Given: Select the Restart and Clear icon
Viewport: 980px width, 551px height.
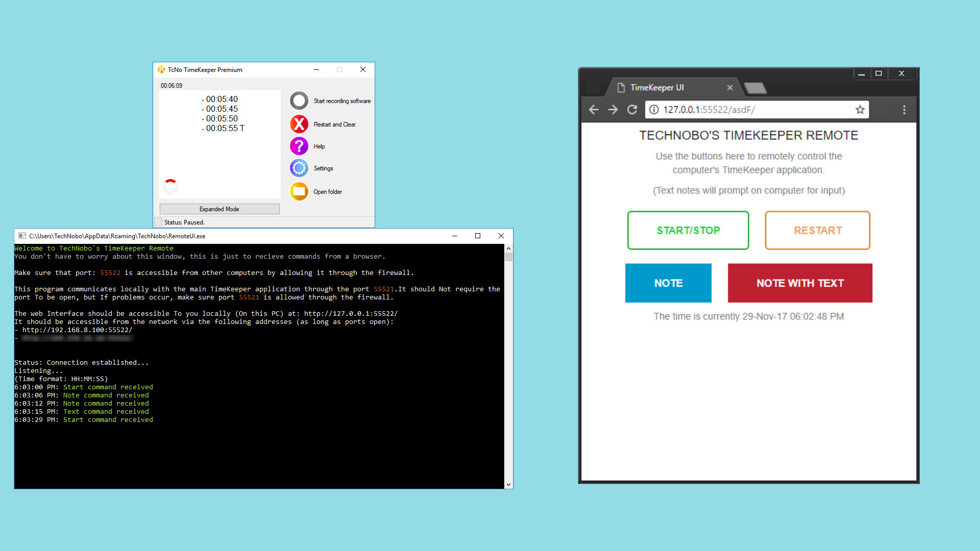Looking at the screenshot, I should 299,124.
